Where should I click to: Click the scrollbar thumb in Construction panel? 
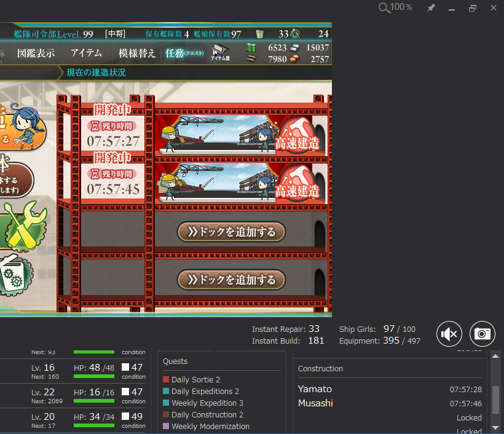click(x=495, y=400)
